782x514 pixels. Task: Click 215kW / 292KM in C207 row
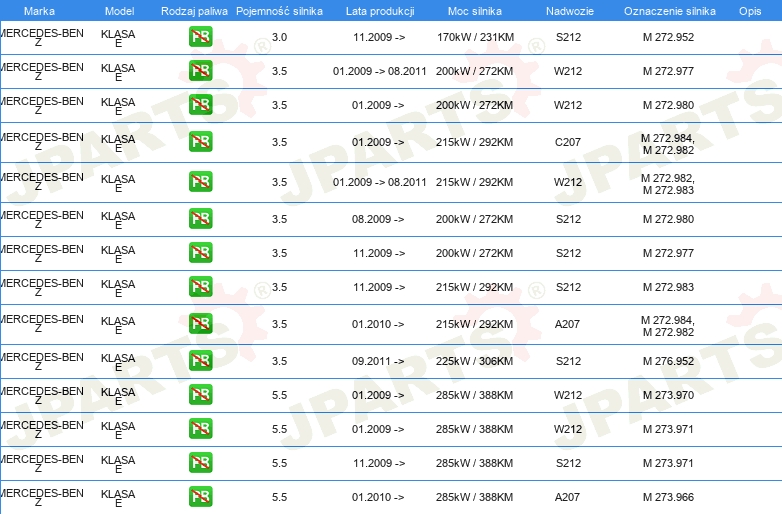point(474,142)
